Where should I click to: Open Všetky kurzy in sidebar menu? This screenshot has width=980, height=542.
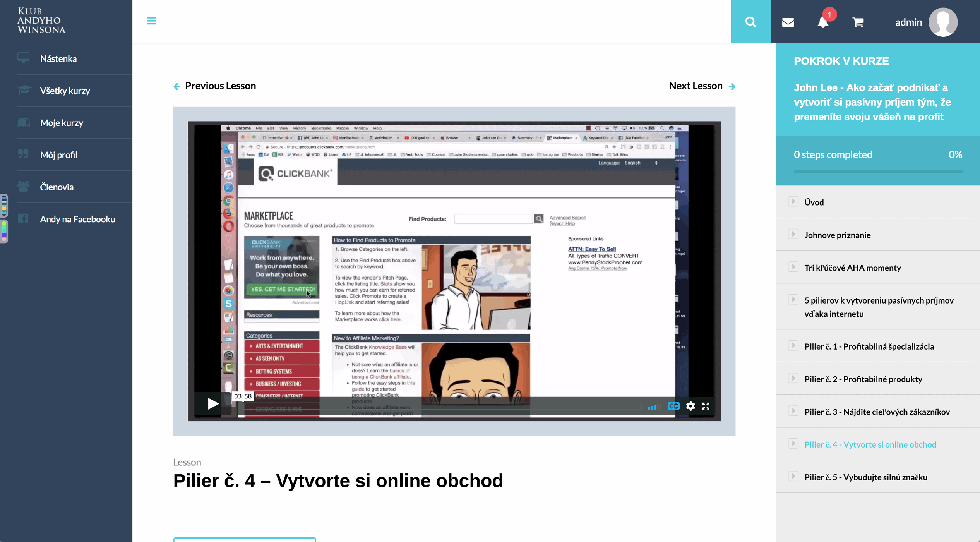click(65, 91)
